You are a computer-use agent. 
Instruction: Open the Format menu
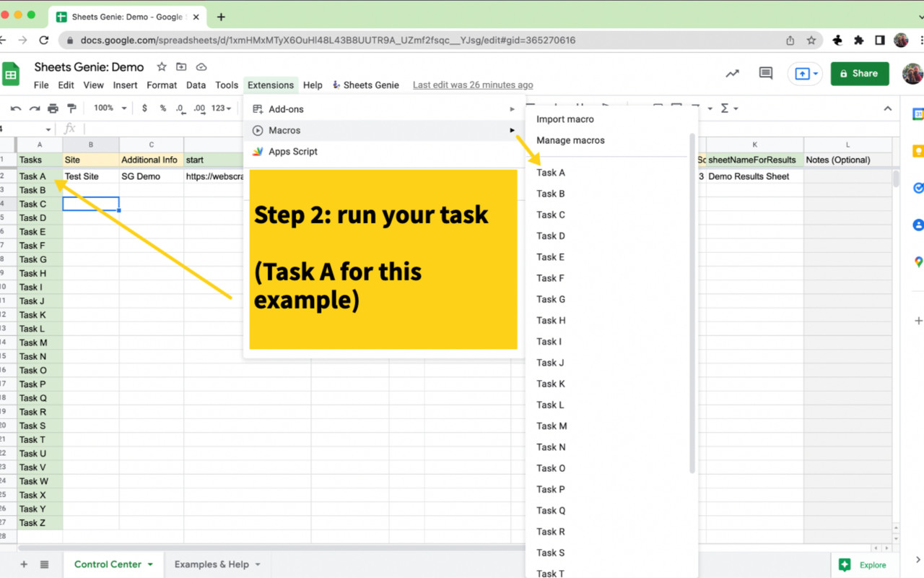pyautogui.click(x=162, y=85)
